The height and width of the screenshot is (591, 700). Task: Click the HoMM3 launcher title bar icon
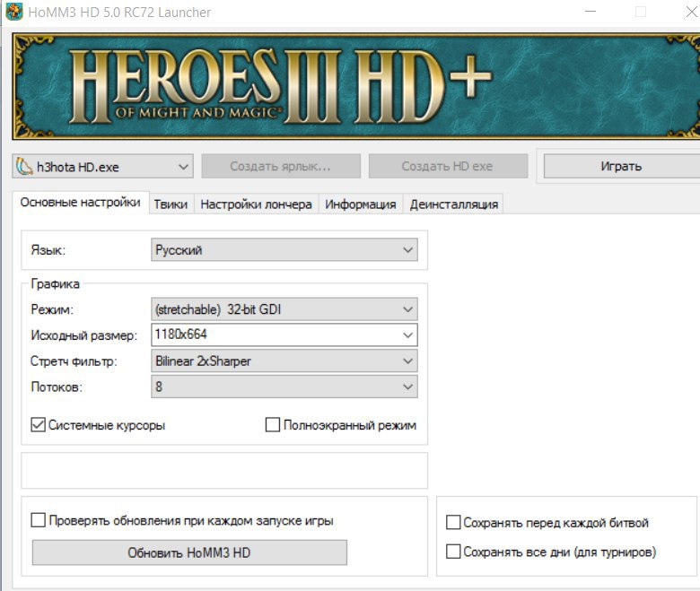tap(13, 12)
